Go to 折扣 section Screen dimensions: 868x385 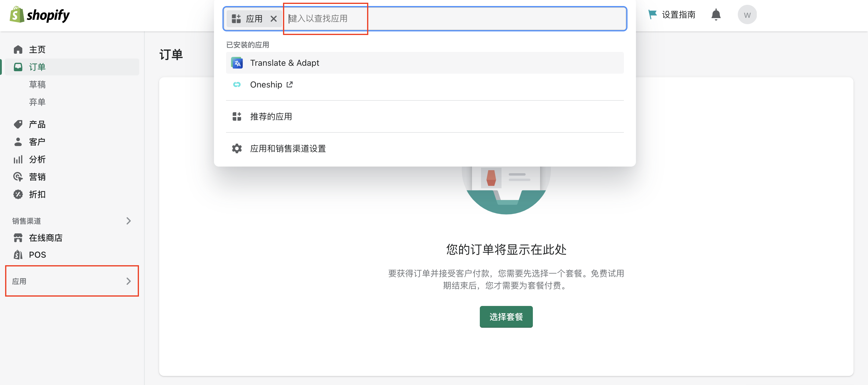coord(72,194)
